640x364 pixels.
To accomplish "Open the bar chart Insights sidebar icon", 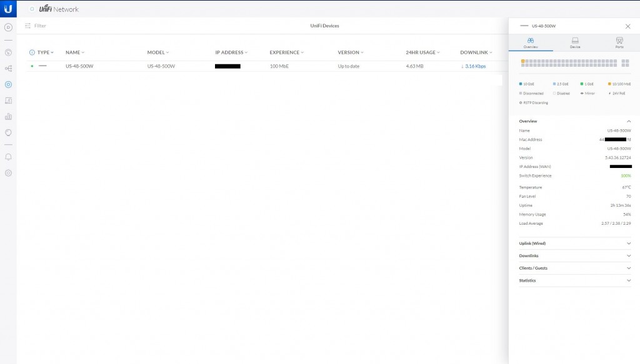I will click(8, 116).
